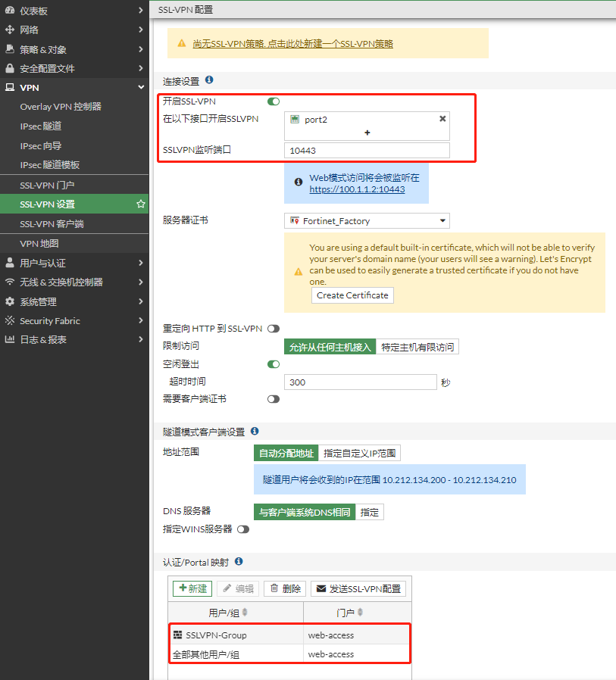Click info icon next to 认证/Portal 映射
The width and height of the screenshot is (616, 680).
[x=239, y=562]
